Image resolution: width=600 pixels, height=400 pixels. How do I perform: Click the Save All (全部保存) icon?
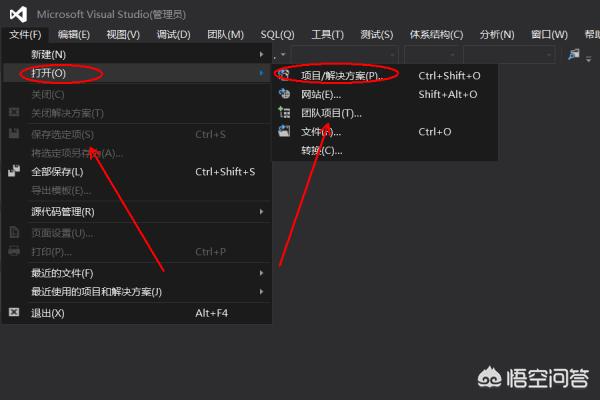(x=14, y=172)
